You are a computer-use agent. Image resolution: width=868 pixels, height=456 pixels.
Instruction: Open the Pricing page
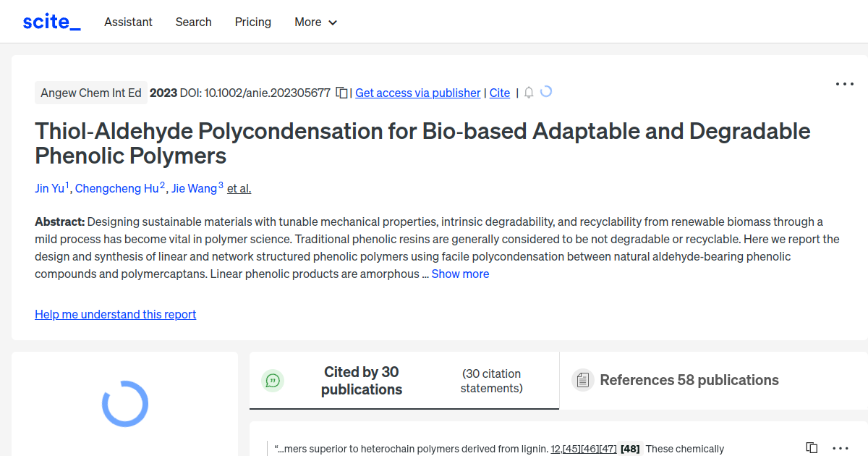(252, 22)
